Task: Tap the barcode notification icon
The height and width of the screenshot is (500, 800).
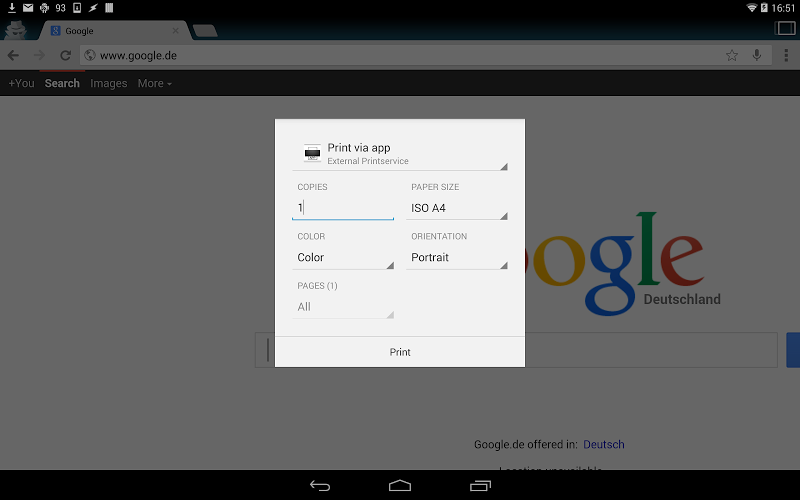Action: point(109,8)
